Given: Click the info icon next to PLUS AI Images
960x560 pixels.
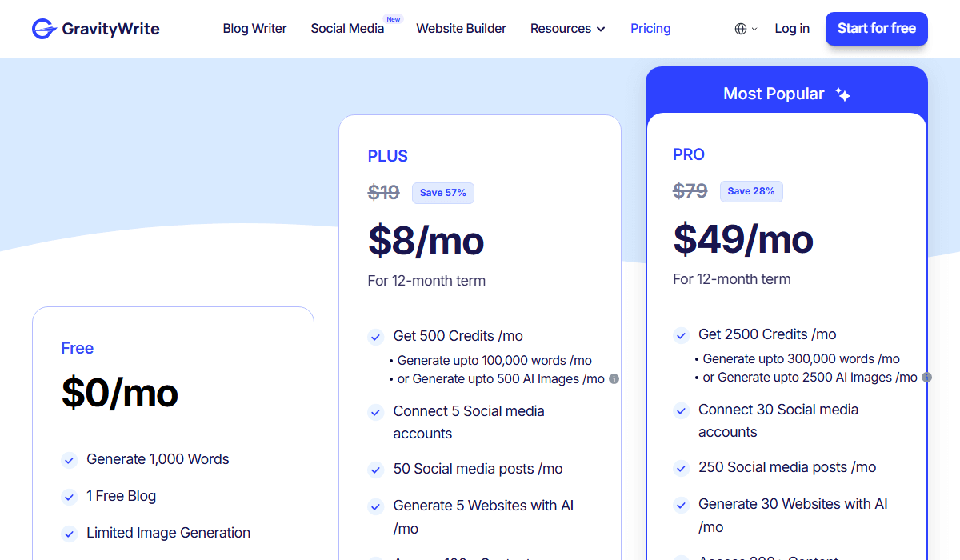Looking at the screenshot, I should point(614,379).
